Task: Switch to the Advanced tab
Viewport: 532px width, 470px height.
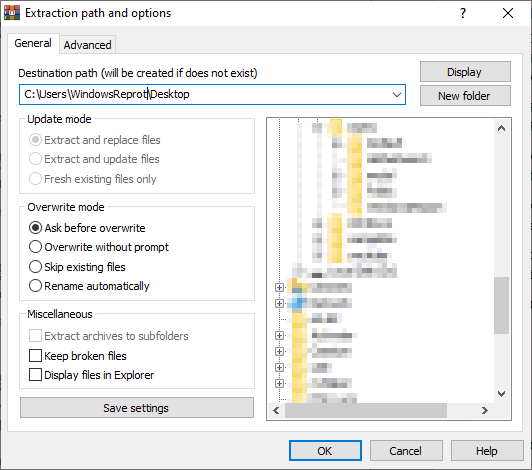Action: [x=88, y=45]
